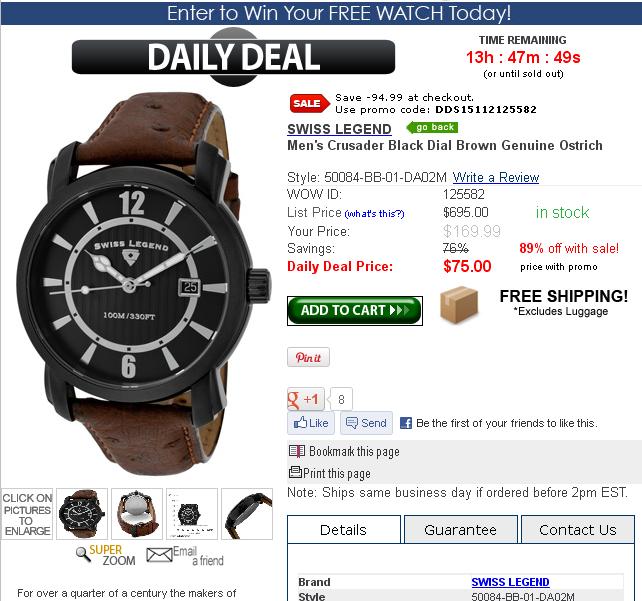Enlarge the side profile watch thumbnail
Image resolution: width=642 pixels, height=601 pixels.
point(247,513)
